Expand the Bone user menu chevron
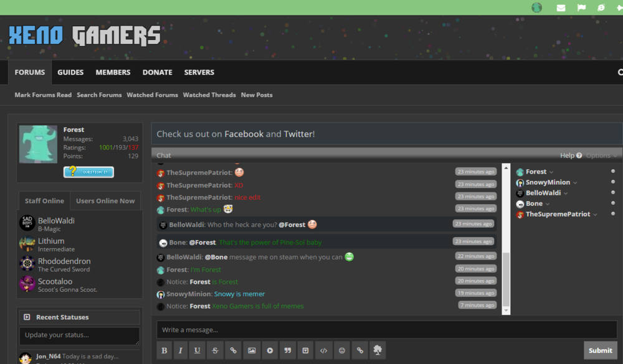This screenshot has height=364, width=623. (x=548, y=204)
